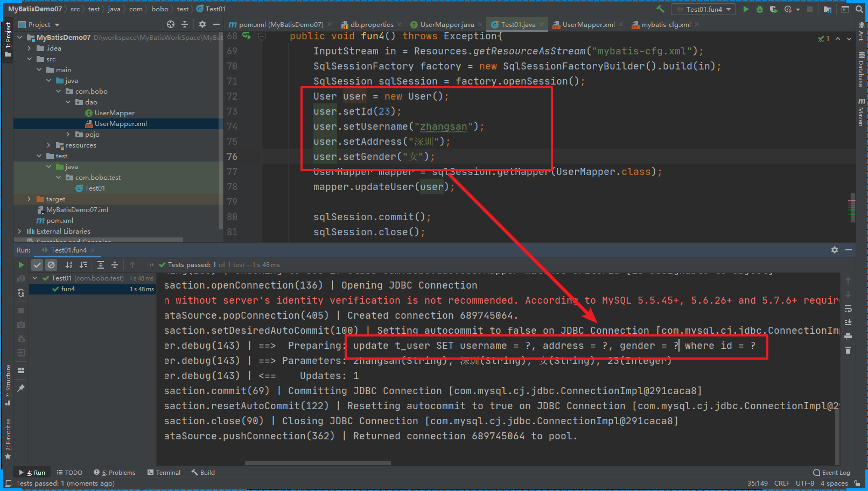Open the Test01.fun4 run configuration dropdown
The image size is (868, 491).
click(704, 9)
